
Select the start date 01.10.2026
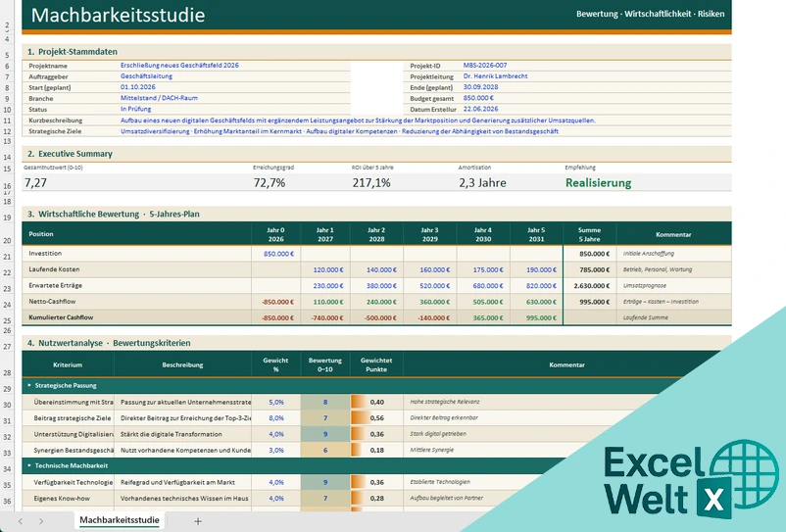click(x=137, y=87)
